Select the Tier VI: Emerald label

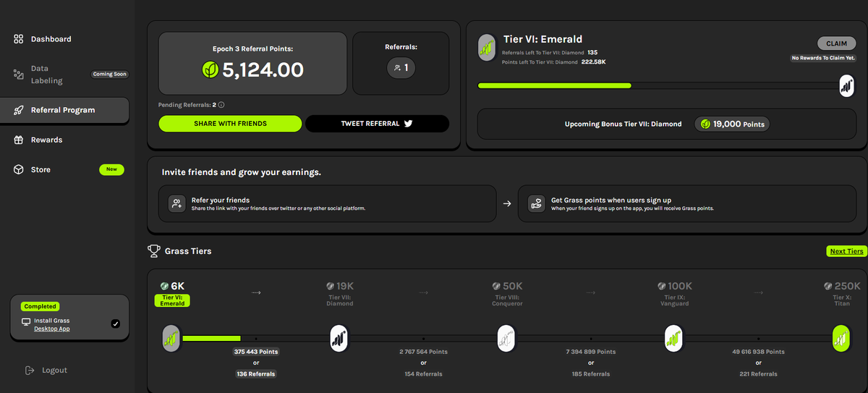[x=171, y=300]
